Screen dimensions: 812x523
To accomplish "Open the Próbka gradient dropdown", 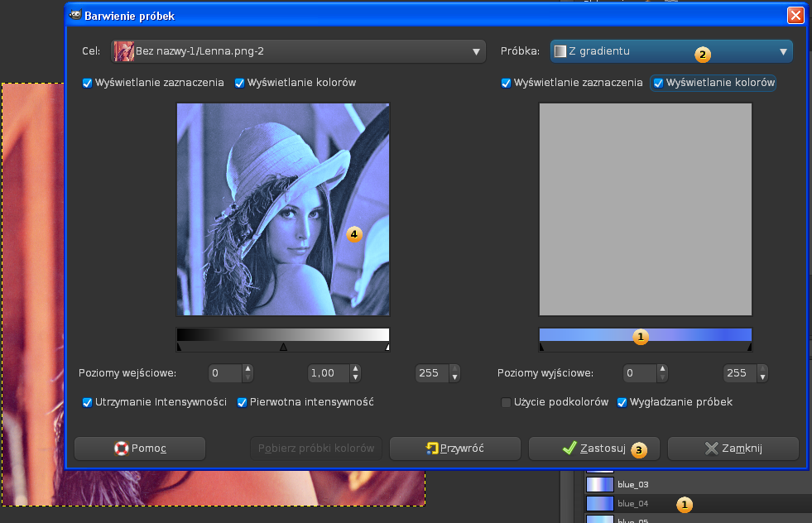I will pyautogui.click(x=671, y=51).
